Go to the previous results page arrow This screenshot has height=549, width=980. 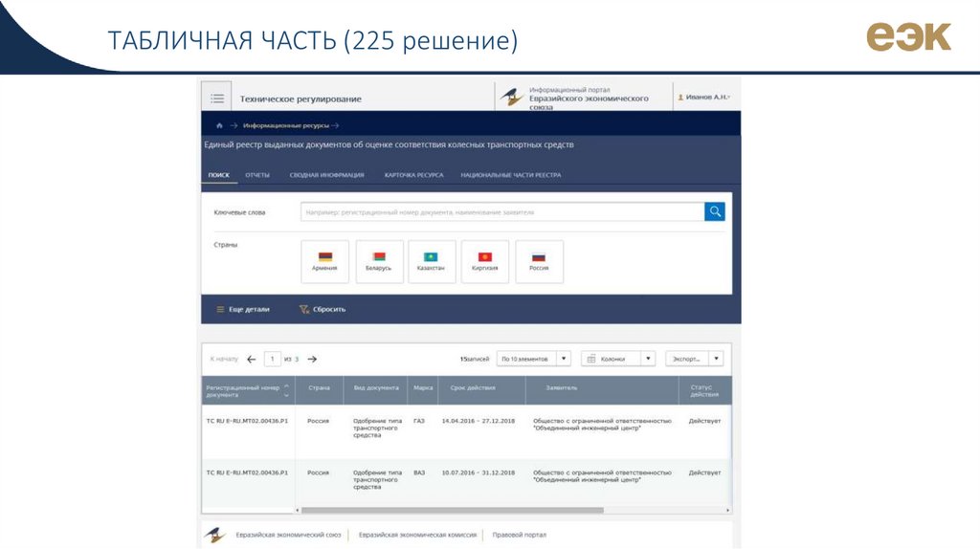[251, 359]
